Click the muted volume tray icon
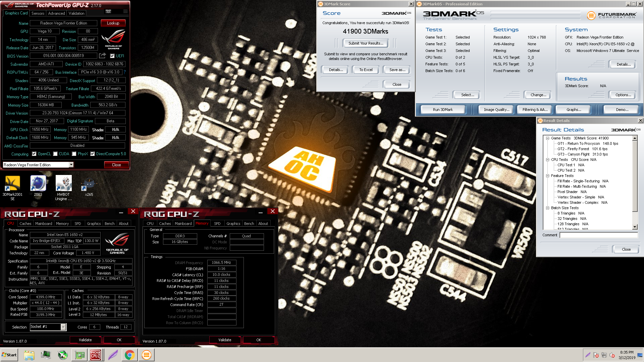 612,355
